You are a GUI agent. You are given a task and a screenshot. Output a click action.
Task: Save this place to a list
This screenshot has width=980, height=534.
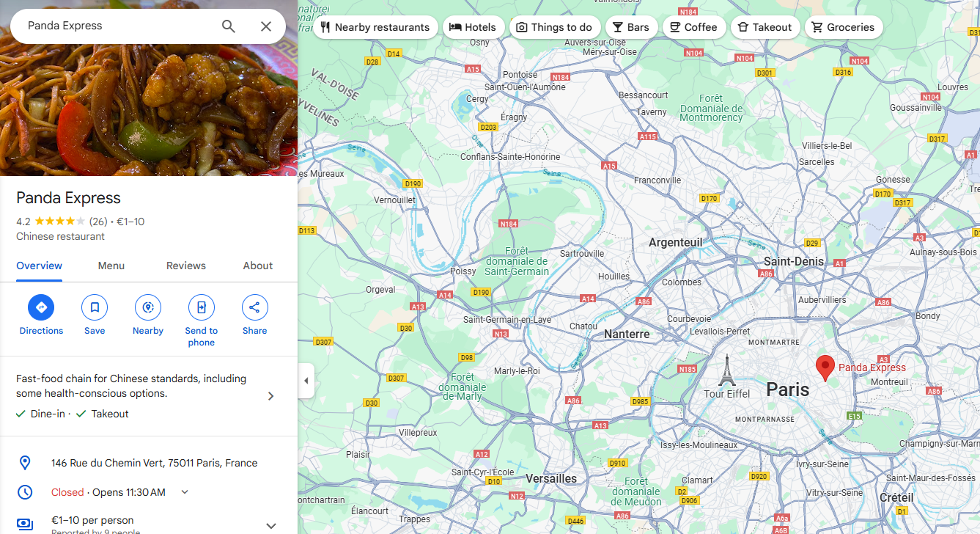pos(95,315)
